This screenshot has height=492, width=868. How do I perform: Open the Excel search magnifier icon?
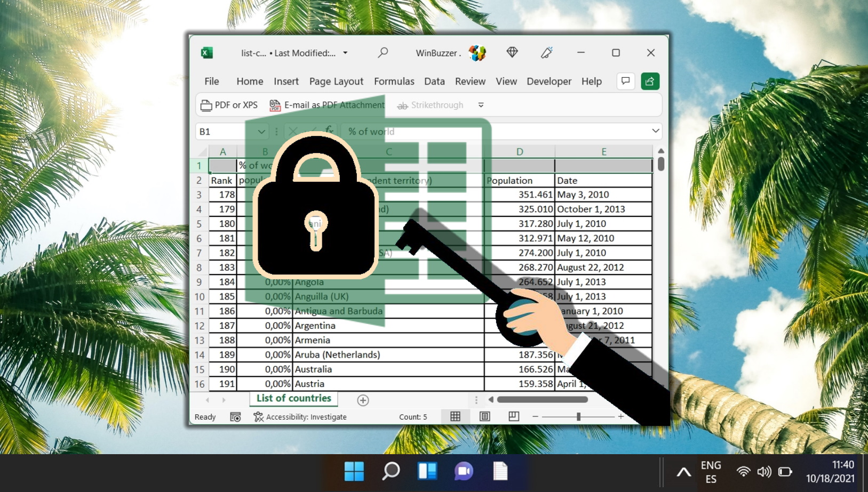click(x=383, y=52)
